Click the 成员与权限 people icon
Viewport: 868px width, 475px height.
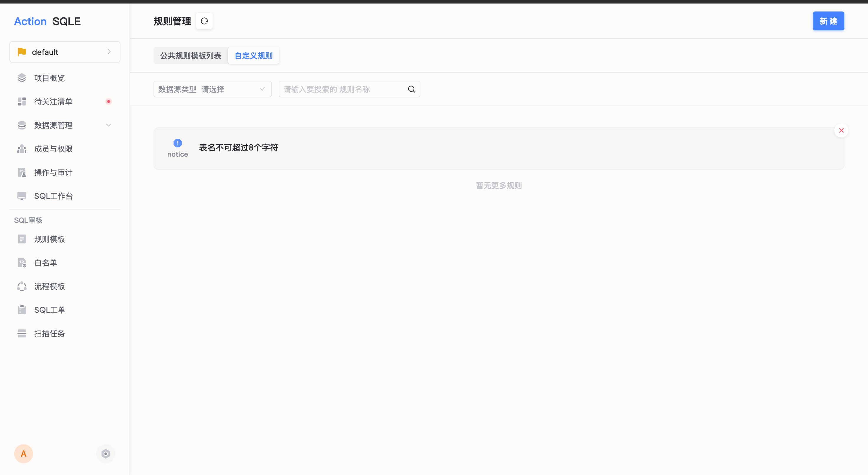(22, 149)
